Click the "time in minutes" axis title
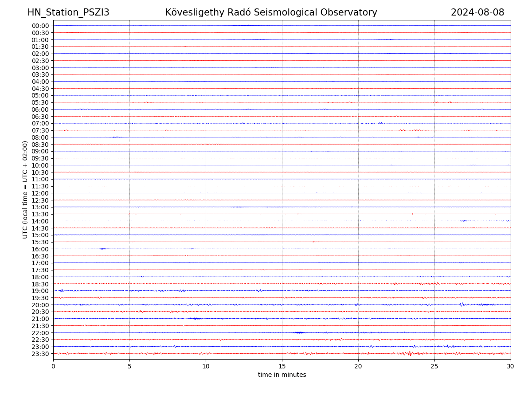The height and width of the screenshot is (399, 532). 282,375
